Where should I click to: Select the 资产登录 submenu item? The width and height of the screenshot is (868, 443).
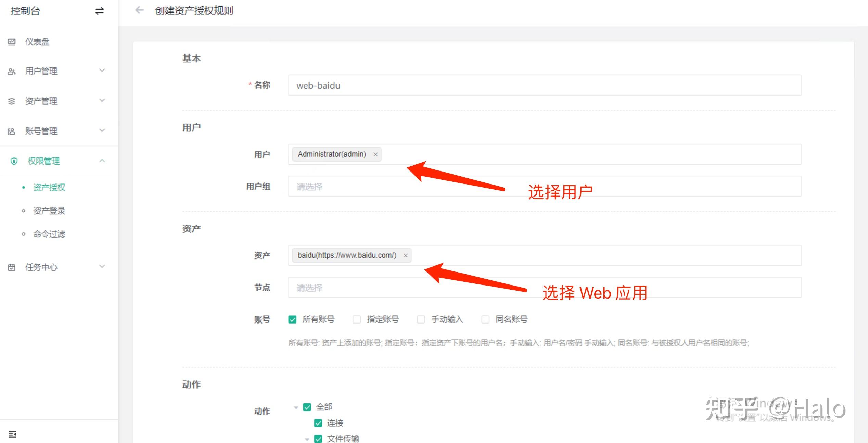click(x=49, y=211)
